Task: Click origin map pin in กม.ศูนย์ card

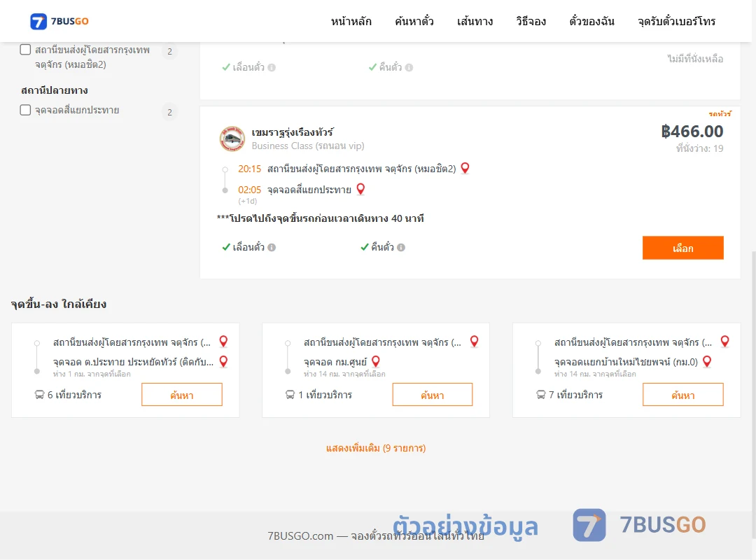Action: [x=474, y=342]
